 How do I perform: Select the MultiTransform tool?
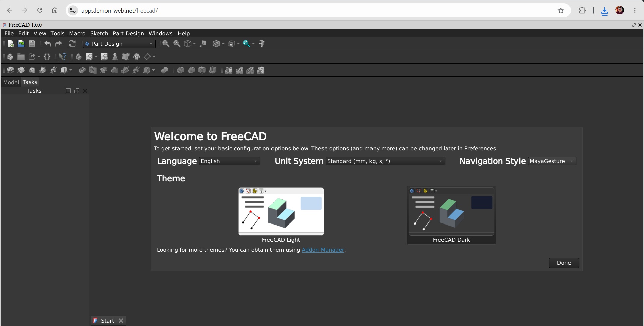point(261,70)
